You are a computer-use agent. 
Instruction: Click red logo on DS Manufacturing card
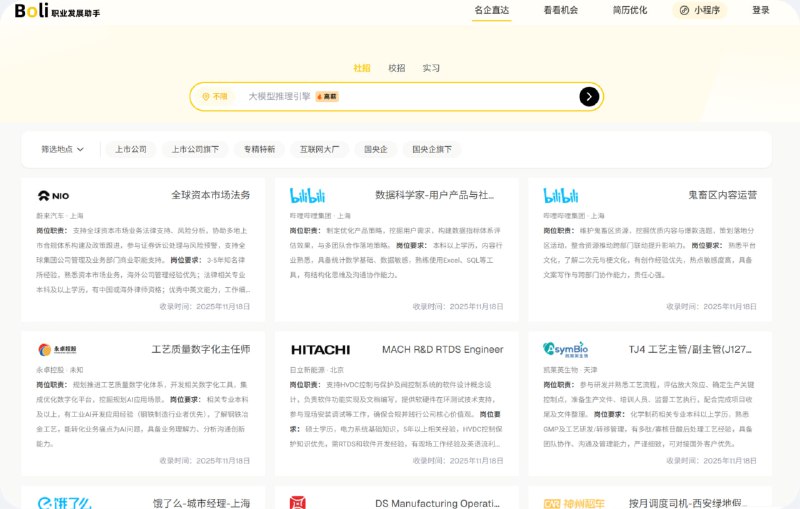[x=298, y=503]
